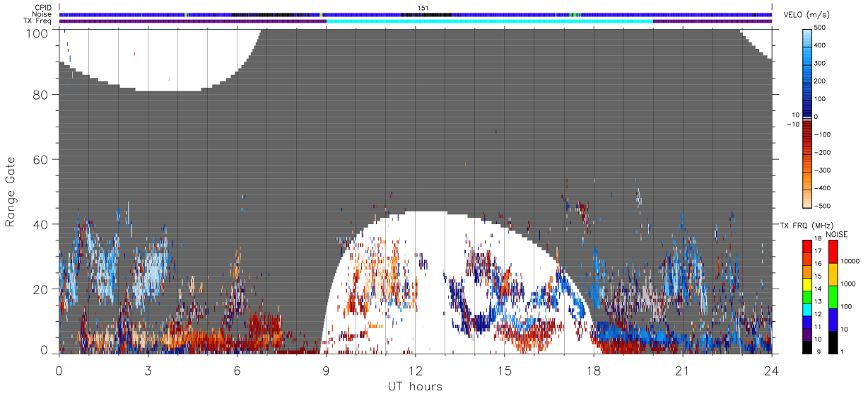Click UT hours axis tick 6
868x401 pixels.
(x=237, y=371)
